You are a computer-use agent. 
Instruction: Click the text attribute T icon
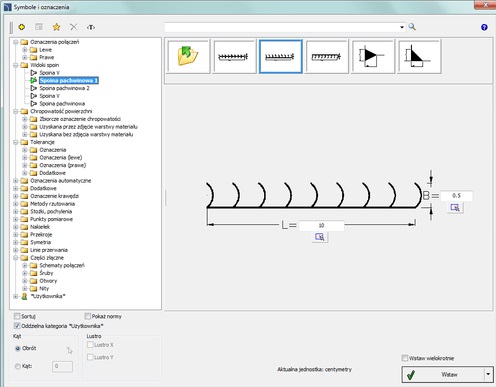(x=91, y=27)
